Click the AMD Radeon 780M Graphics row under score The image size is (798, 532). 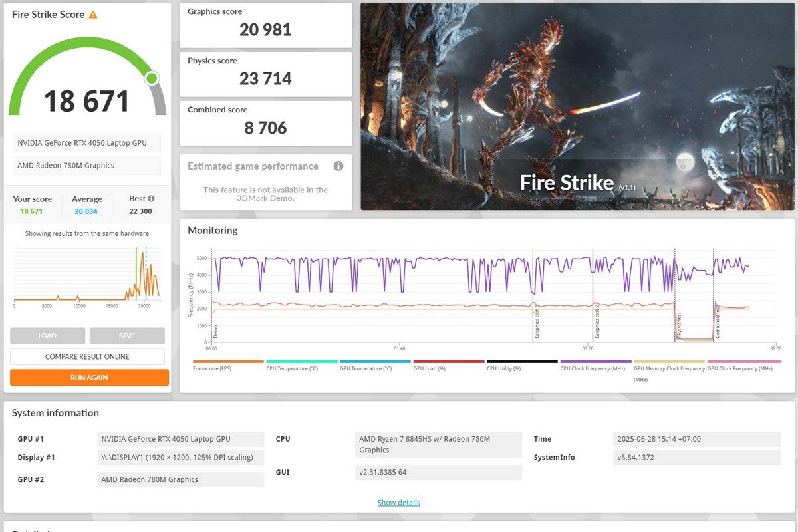(x=87, y=165)
